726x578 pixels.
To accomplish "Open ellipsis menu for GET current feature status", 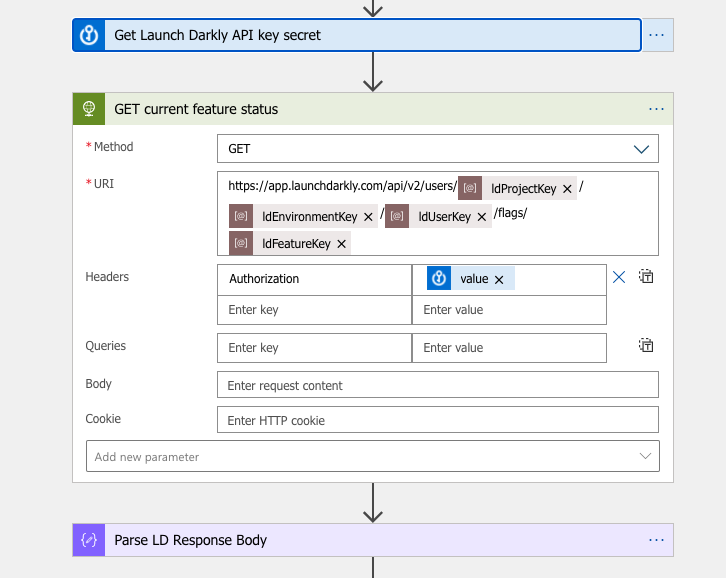I will (x=657, y=109).
